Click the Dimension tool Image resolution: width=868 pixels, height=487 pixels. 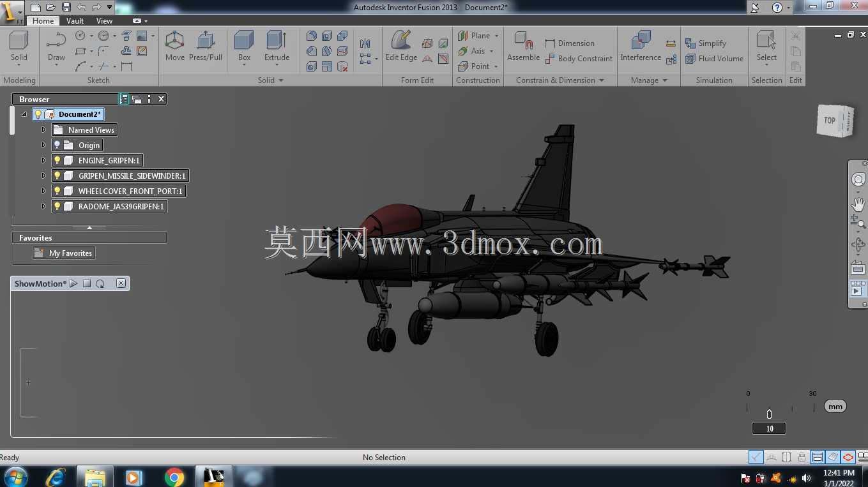point(570,43)
